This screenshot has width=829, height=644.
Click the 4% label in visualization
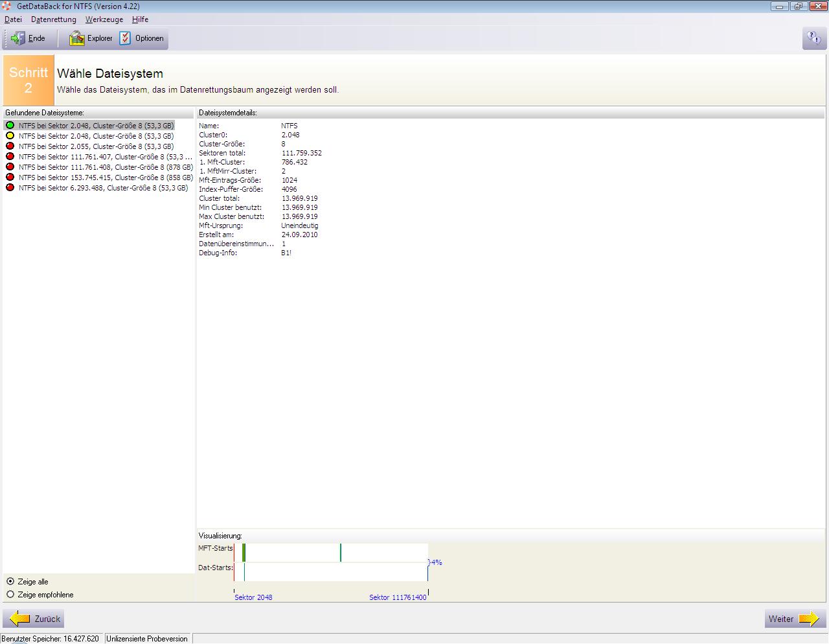click(436, 562)
